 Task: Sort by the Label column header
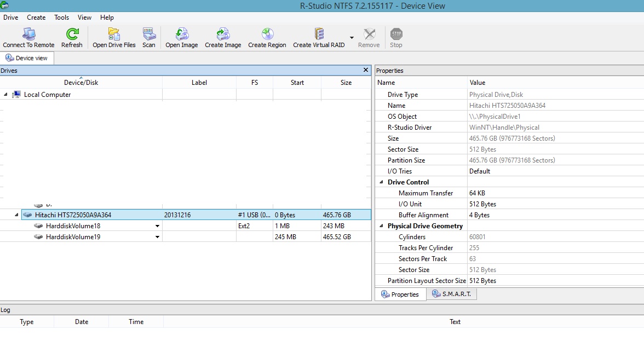coord(199,83)
